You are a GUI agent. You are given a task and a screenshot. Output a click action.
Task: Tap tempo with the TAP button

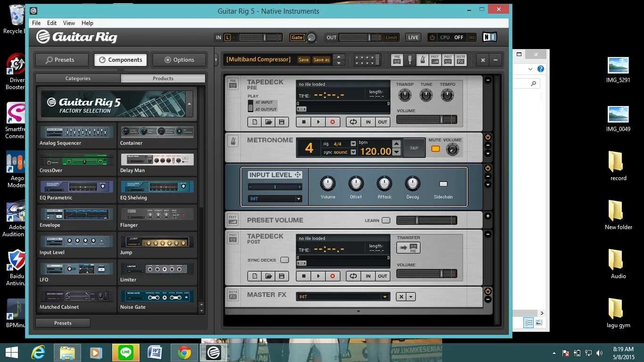(x=414, y=148)
